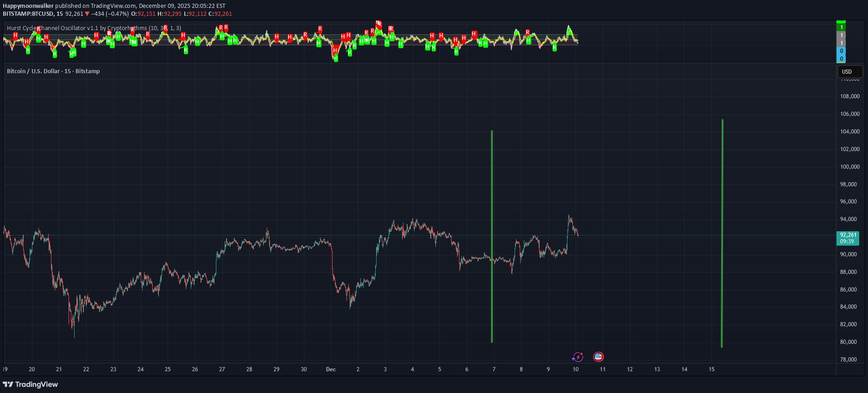868x393 pixels.
Task: Click date 22 on the time axis
Action: pos(86,369)
